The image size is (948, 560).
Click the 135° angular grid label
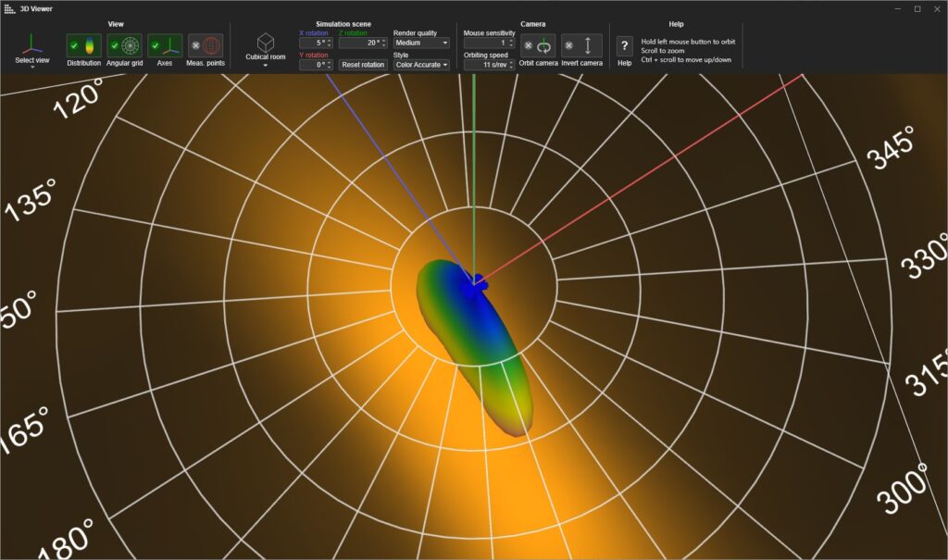pyautogui.click(x=31, y=200)
